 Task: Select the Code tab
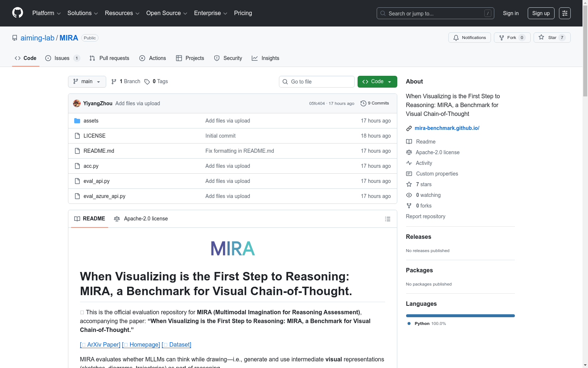pos(26,58)
